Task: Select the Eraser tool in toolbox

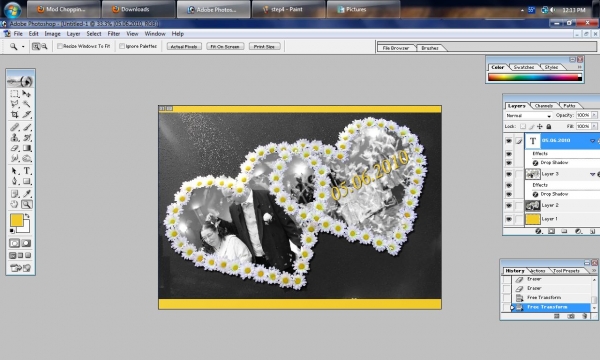Action: (15, 148)
